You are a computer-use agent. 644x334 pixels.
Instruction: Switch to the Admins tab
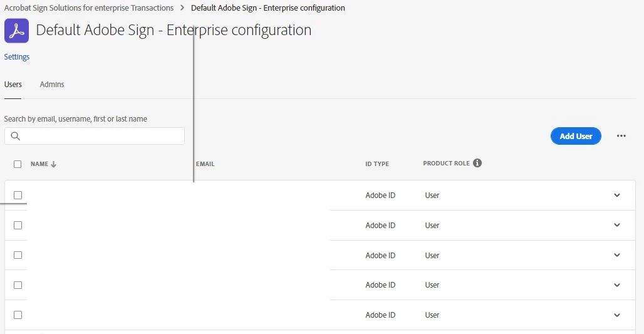pyautogui.click(x=52, y=85)
